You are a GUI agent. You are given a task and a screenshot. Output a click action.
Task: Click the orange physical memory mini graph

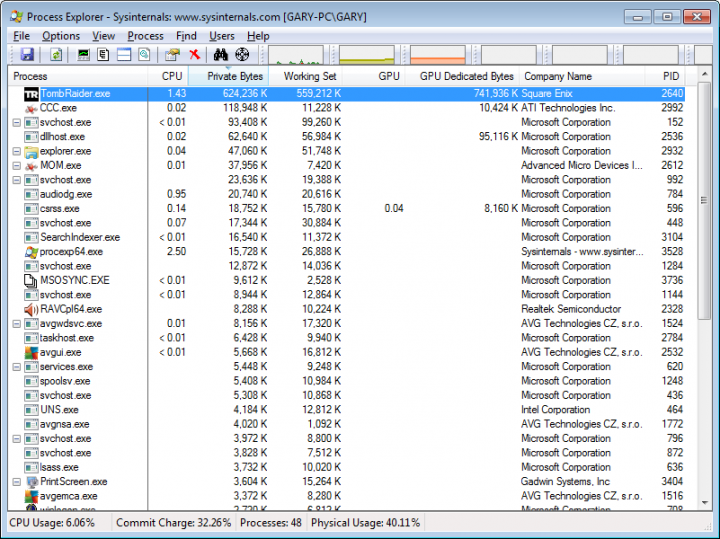point(438,55)
